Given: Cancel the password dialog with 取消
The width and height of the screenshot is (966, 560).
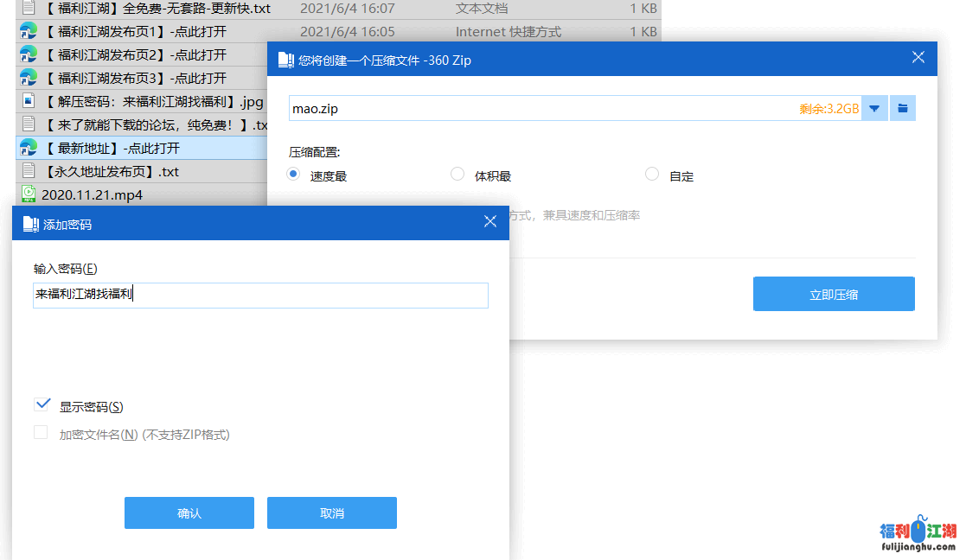Looking at the screenshot, I should pos(331,512).
